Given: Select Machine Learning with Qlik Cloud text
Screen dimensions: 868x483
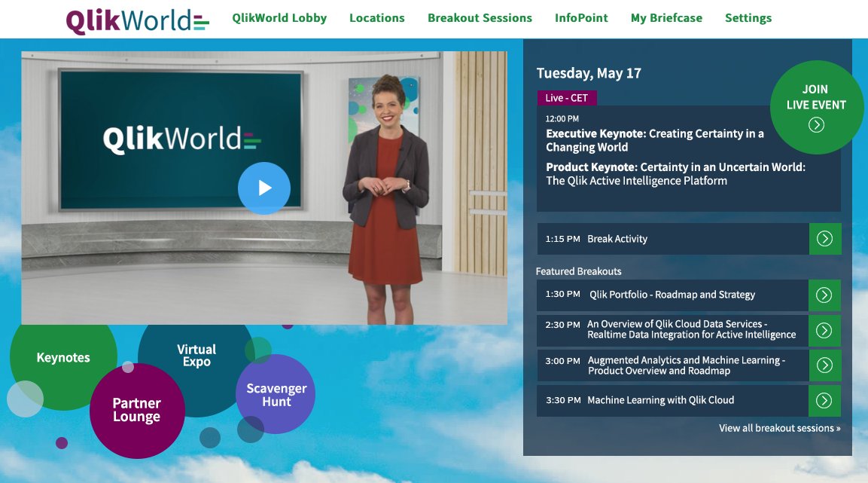Looking at the screenshot, I should [660, 400].
